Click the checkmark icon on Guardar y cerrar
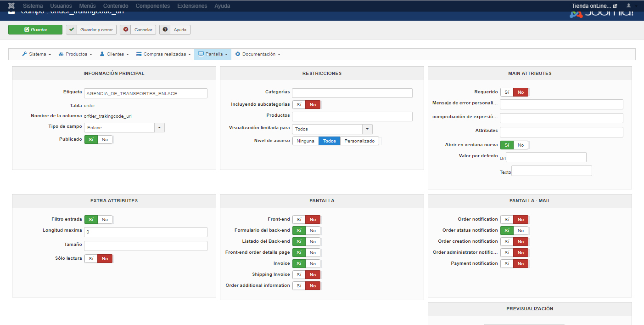This screenshot has width=644, height=325. [71, 29]
